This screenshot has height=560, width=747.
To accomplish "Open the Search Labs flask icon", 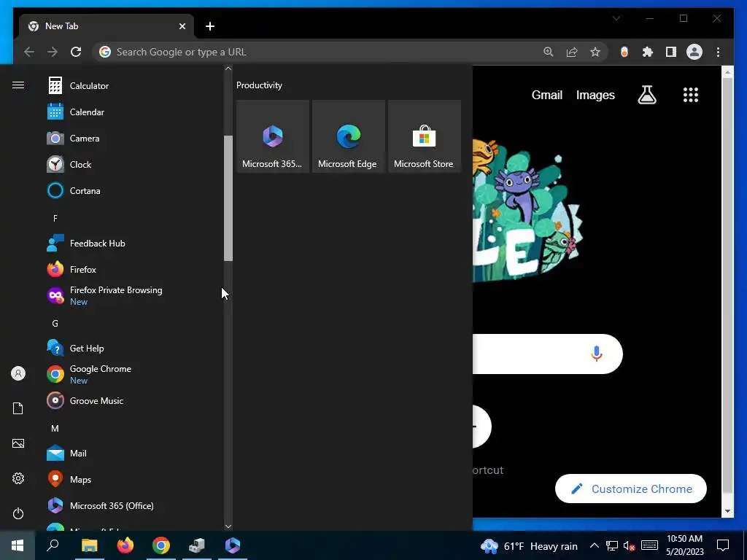I will (x=647, y=95).
